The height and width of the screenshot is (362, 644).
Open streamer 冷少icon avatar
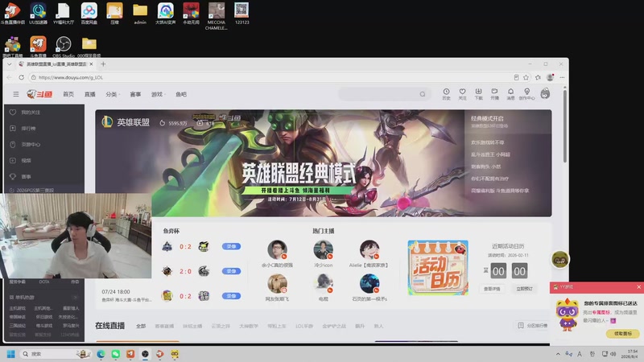(324, 250)
